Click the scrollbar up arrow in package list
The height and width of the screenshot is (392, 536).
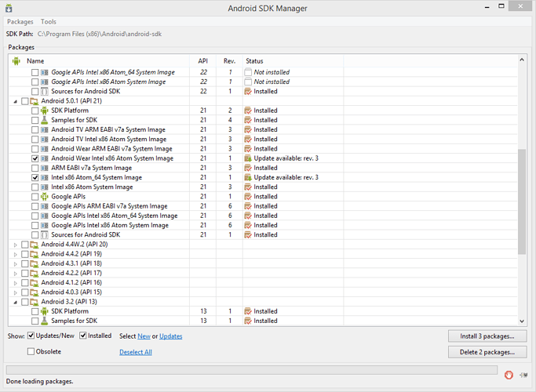[x=522, y=60]
